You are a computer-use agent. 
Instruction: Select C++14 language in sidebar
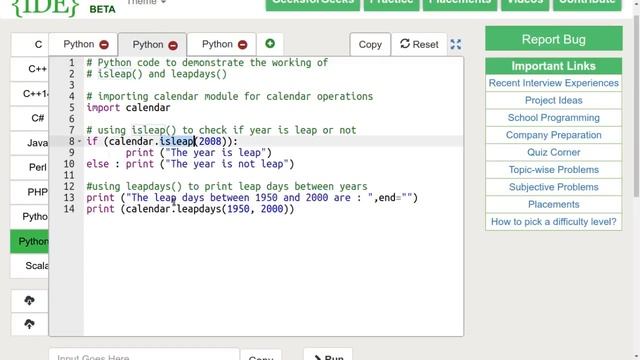click(31, 94)
